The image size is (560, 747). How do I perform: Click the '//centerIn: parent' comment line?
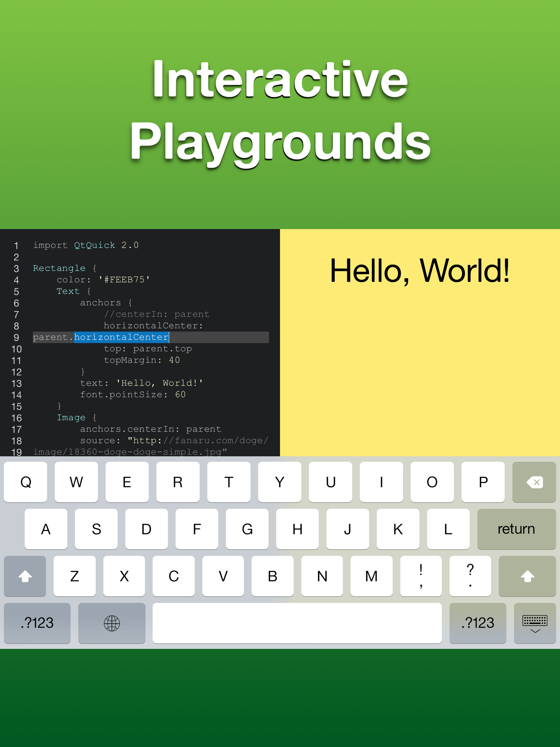coord(157,314)
